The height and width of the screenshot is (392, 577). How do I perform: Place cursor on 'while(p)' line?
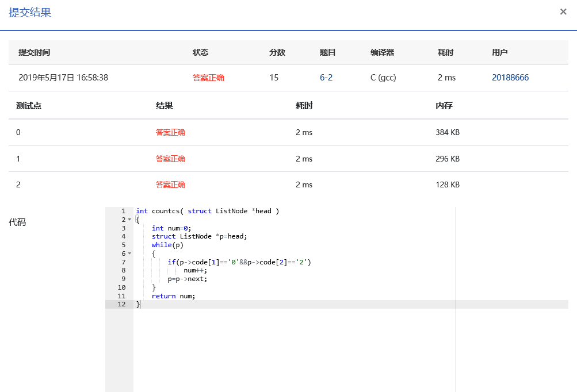(x=167, y=245)
